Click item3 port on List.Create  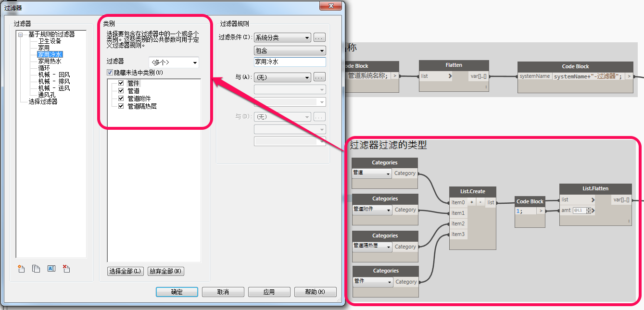458,234
